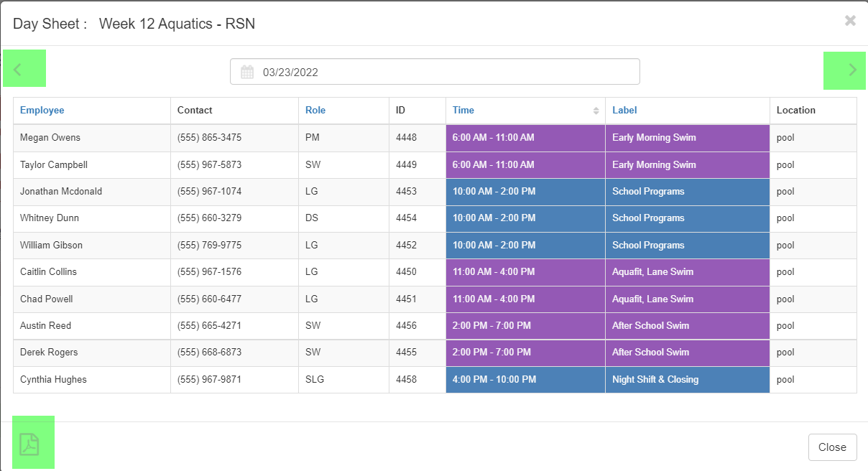This screenshot has height=471, width=868.
Task: Click phone number (555) 967-5873
Action: pos(209,164)
